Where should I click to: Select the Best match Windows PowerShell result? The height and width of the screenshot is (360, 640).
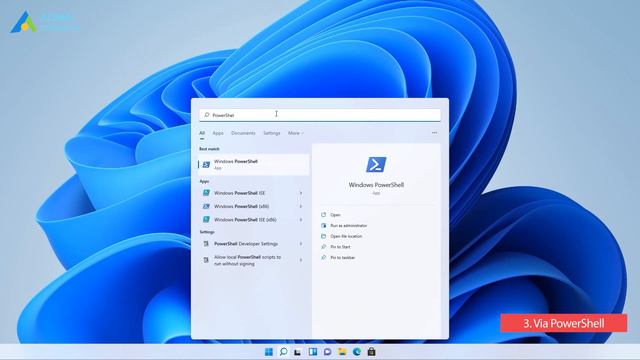253,164
